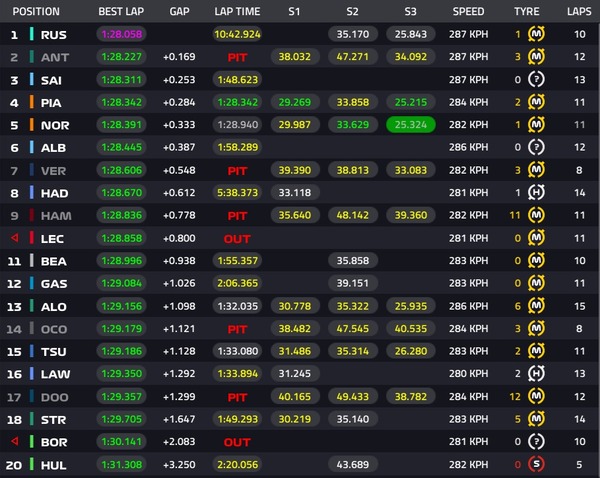Click the 10:42.924 lap time for RUS

pyautogui.click(x=237, y=34)
